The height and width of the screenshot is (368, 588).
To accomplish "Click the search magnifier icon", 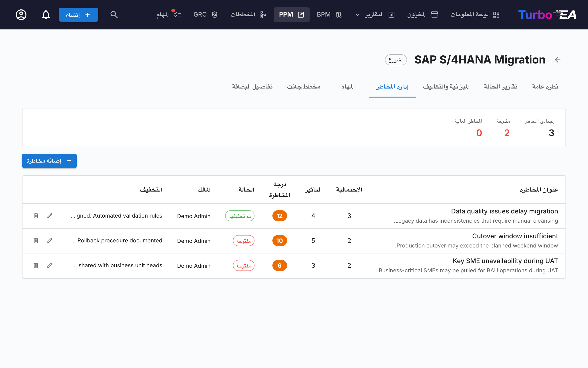I will click(x=114, y=14).
